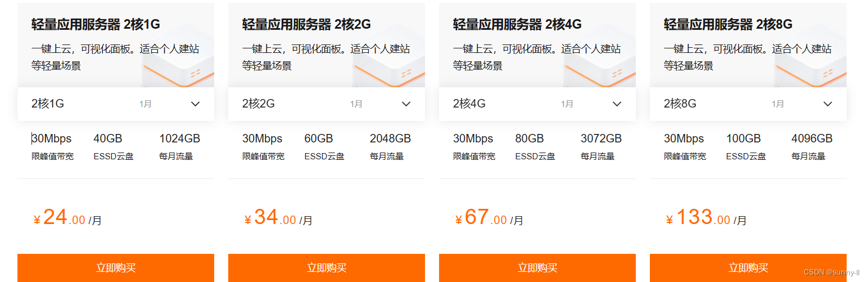Open the 轻量应用服务器 2核8G title

point(728,24)
